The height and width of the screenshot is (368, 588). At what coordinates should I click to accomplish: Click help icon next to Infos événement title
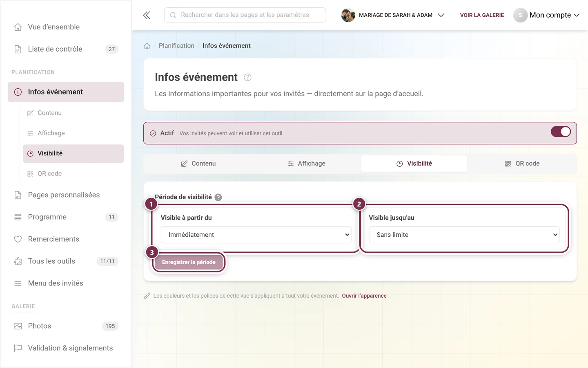click(247, 77)
